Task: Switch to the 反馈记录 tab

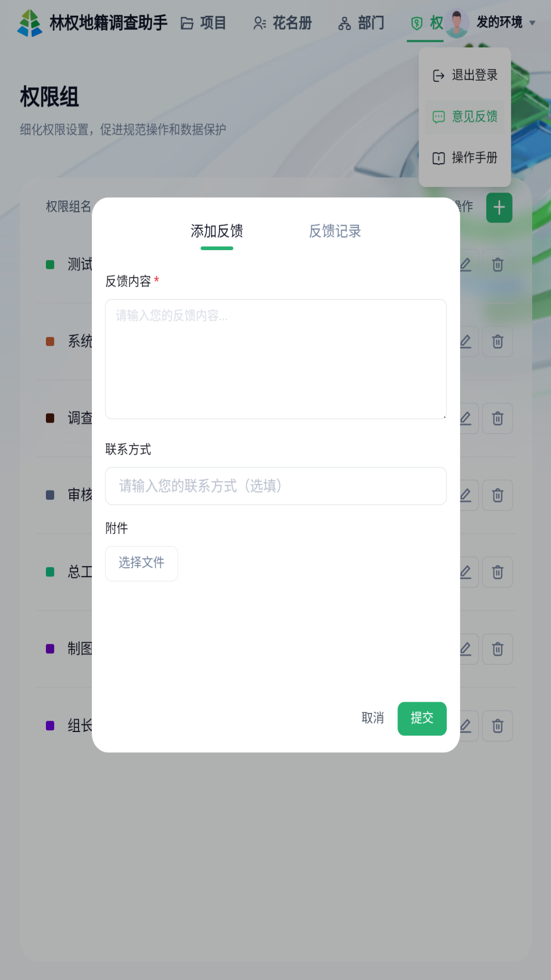Action: click(334, 231)
